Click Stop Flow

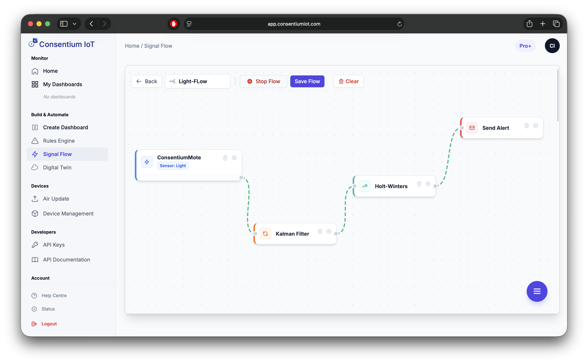(263, 81)
